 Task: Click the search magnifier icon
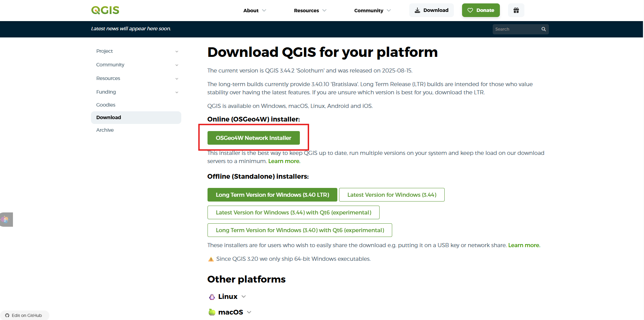543,29
